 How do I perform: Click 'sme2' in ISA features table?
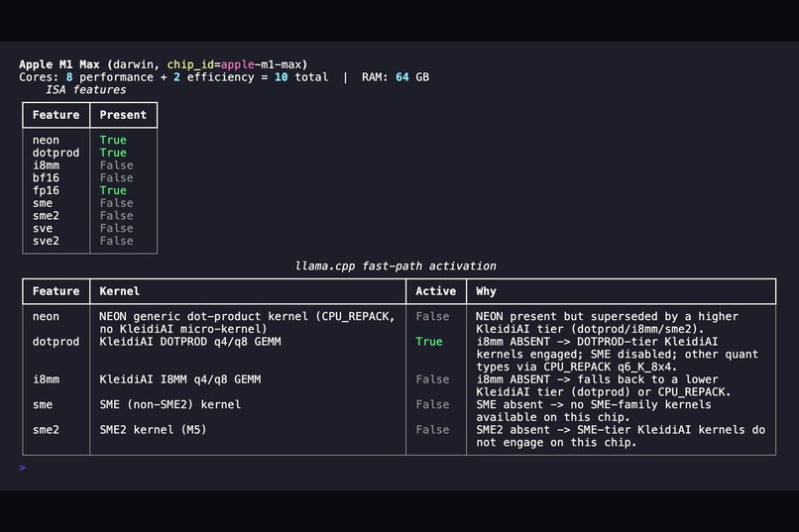[x=46, y=216]
